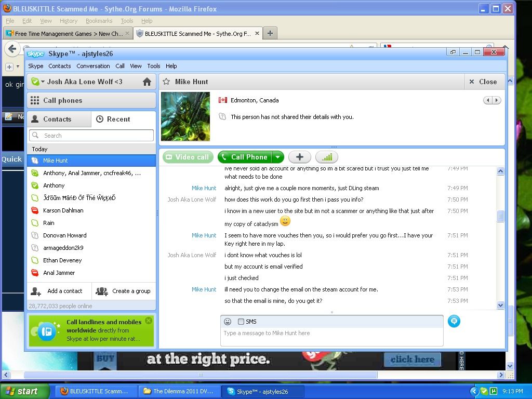Enable the SMS checkbox
532x399 pixels.
(241, 322)
